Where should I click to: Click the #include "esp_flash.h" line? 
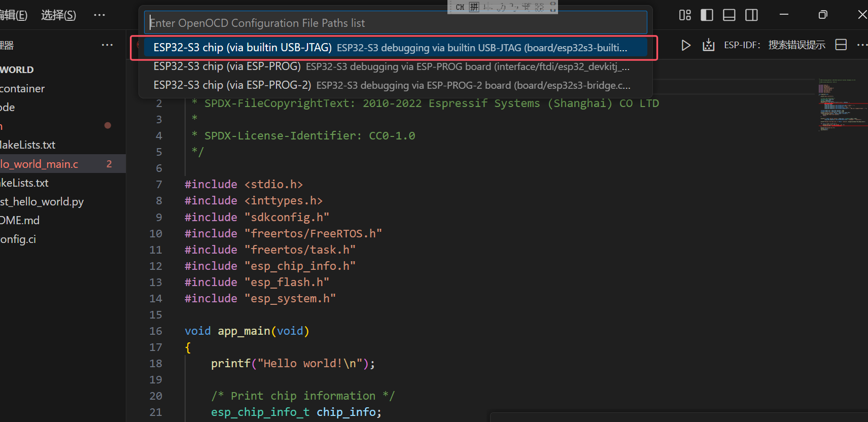coord(257,283)
